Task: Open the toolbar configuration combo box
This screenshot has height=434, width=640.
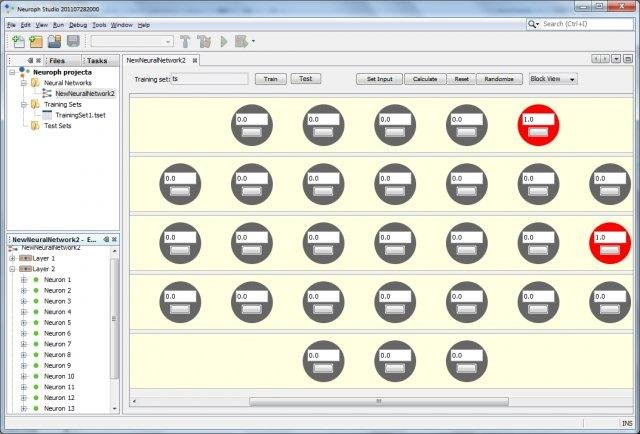Action: point(132,41)
